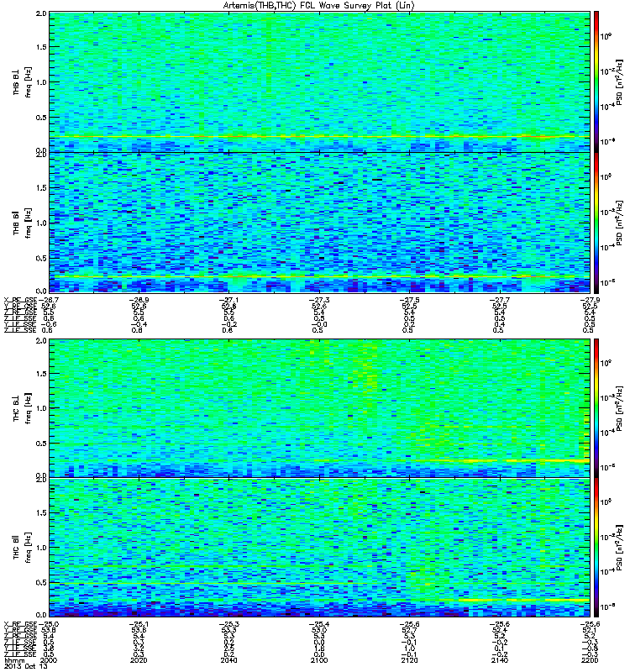
Task: Click the 0.5 frequency tick of the bottom THC panel
Action: click(41, 582)
